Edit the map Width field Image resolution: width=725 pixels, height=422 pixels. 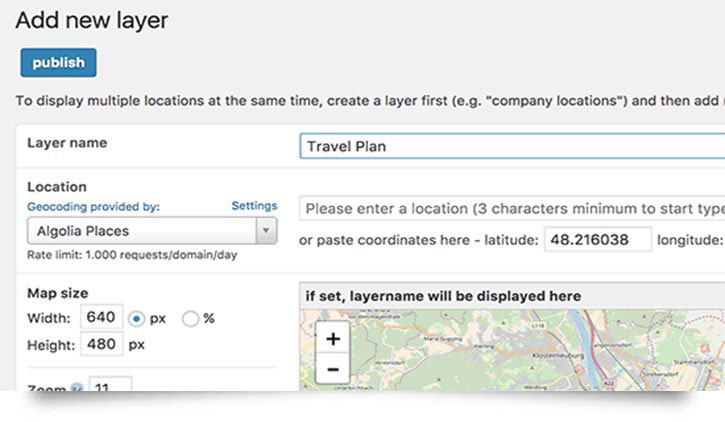tap(102, 317)
